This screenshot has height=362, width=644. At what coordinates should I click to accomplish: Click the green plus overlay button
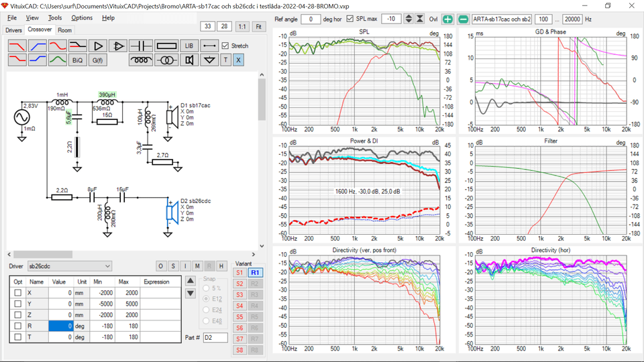pos(447,19)
